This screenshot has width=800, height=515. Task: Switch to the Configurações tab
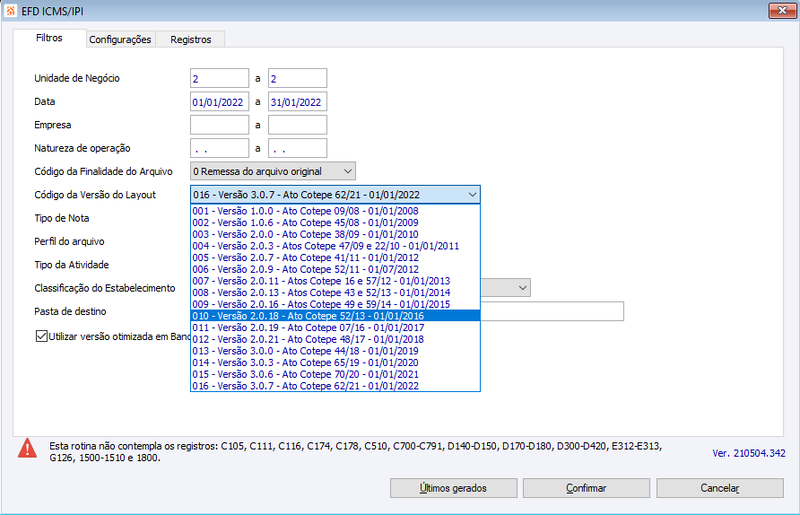pyautogui.click(x=120, y=39)
